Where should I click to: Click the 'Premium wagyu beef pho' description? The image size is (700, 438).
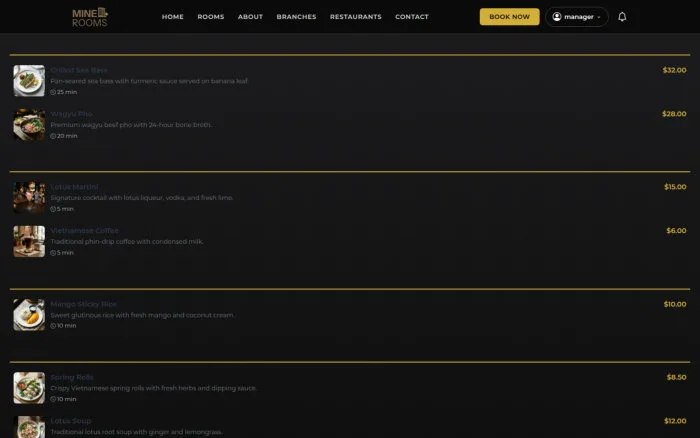click(x=131, y=125)
